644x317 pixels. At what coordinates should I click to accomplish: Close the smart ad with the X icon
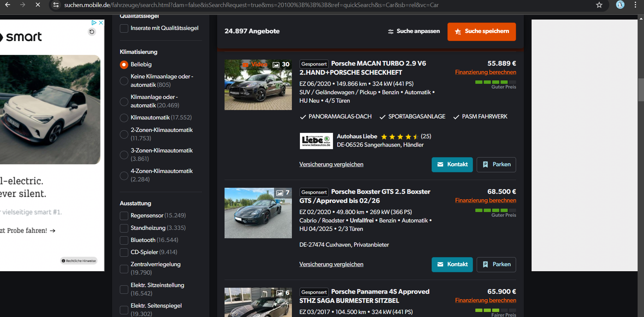coord(101,23)
